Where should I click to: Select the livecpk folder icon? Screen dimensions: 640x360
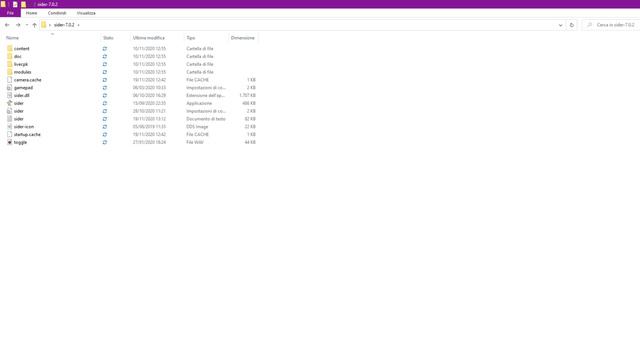click(10, 64)
